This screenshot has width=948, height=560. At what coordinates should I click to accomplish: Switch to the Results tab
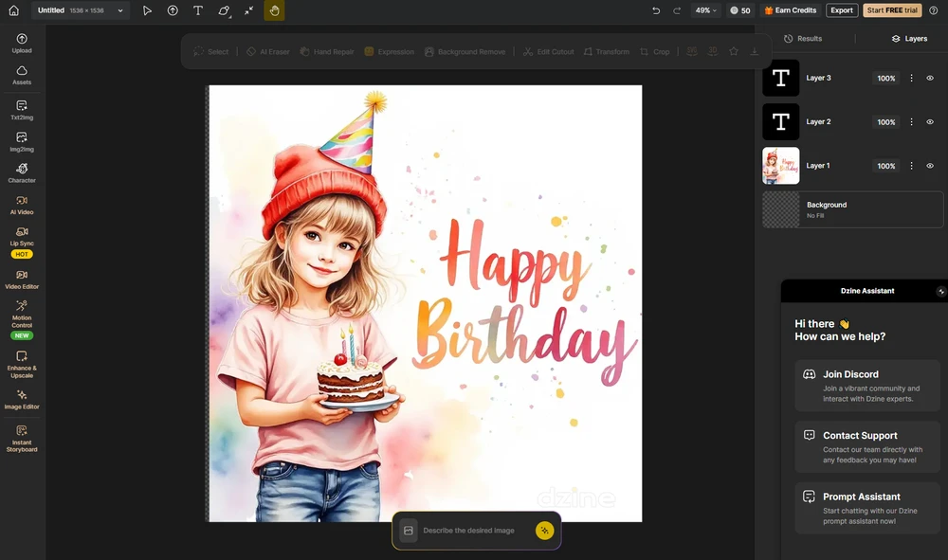click(802, 39)
